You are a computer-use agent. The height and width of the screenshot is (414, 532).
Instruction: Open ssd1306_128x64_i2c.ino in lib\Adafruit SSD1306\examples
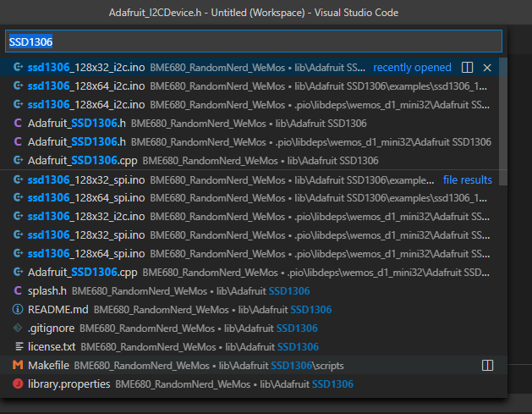[x=250, y=86]
